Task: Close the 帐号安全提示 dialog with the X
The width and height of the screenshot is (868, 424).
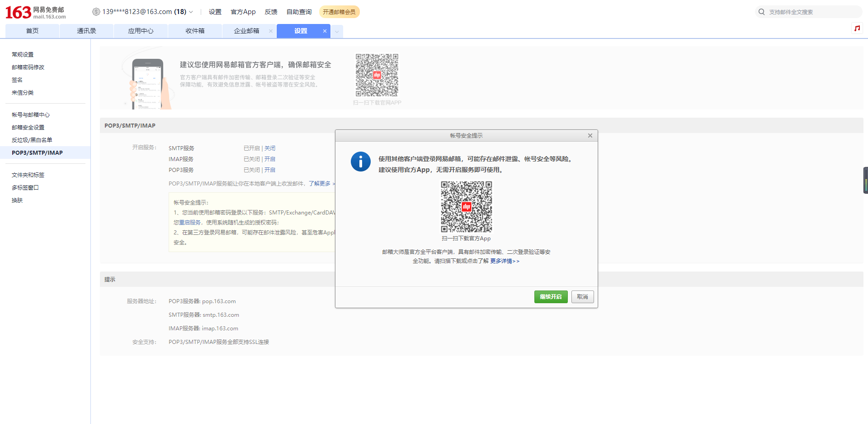Action: (590, 135)
